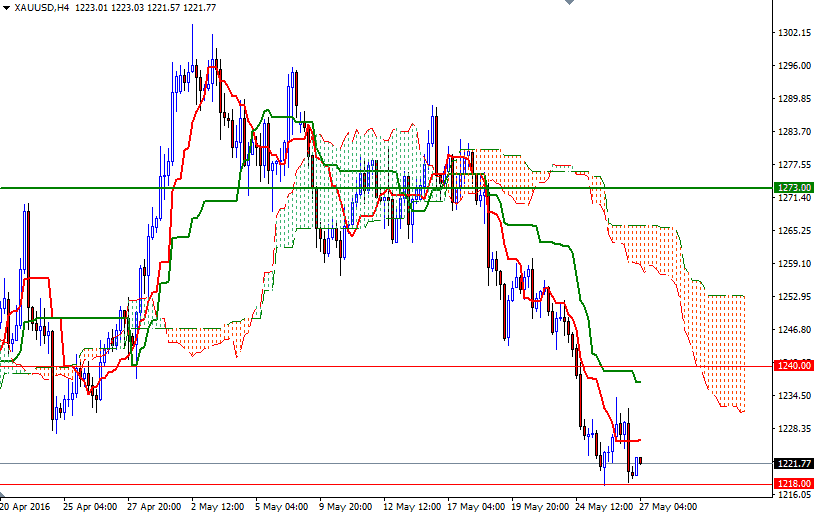This screenshot has height=514, width=814.
Task: Click the red 1240.00 price tag
Action: point(794,366)
